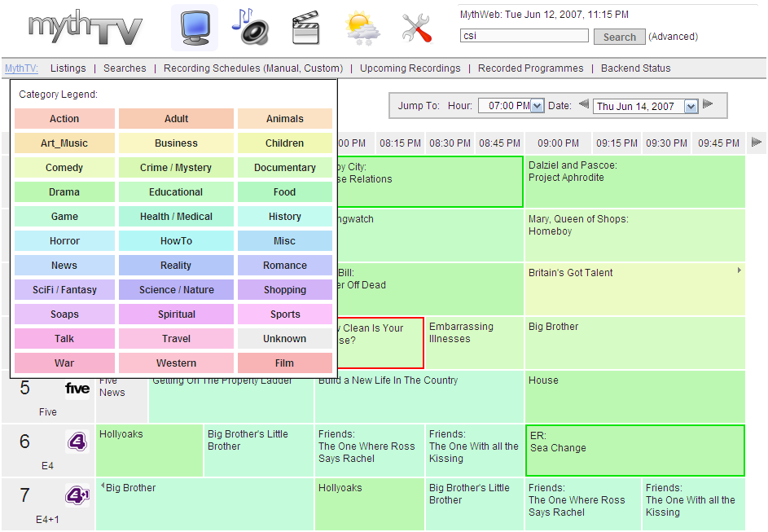Open the Britain's Got Talent programme
Viewport: 768px width, 532px height.
tap(634, 289)
